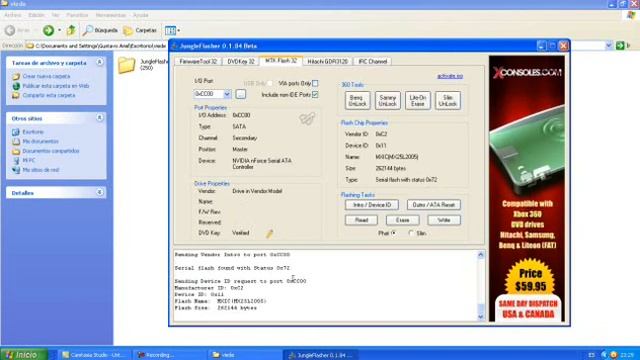Click the Lite-On Erase button
This screenshot has width=640, height=360.
pos(418,100)
